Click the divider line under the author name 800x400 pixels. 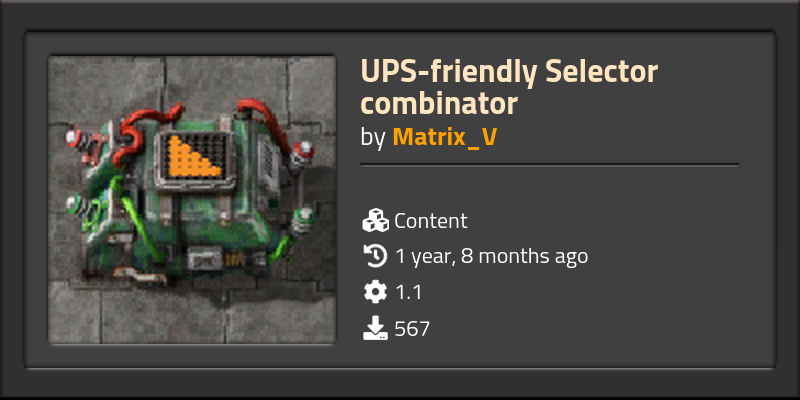pyautogui.click(x=549, y=165)
